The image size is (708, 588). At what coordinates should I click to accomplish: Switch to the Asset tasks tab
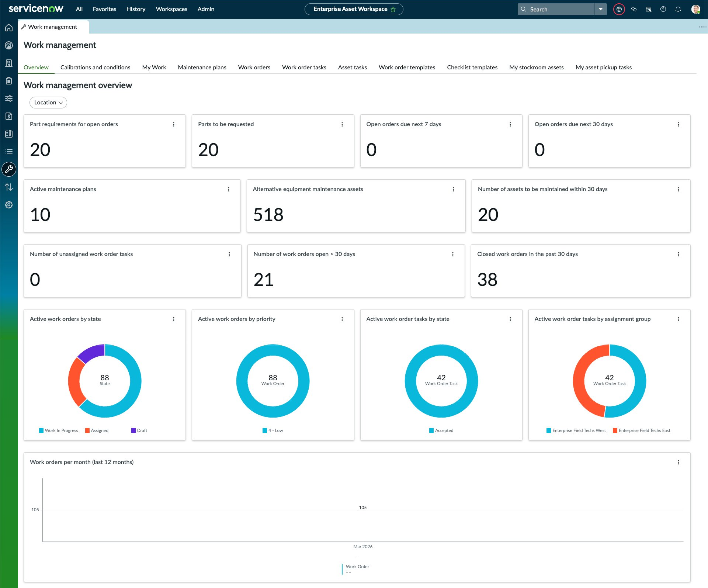tap(353, 67)
